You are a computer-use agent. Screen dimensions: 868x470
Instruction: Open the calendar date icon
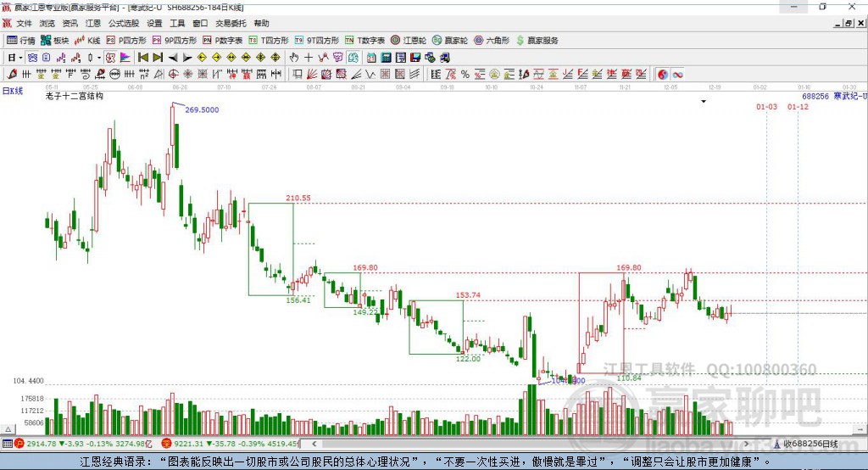pos(371,58)
